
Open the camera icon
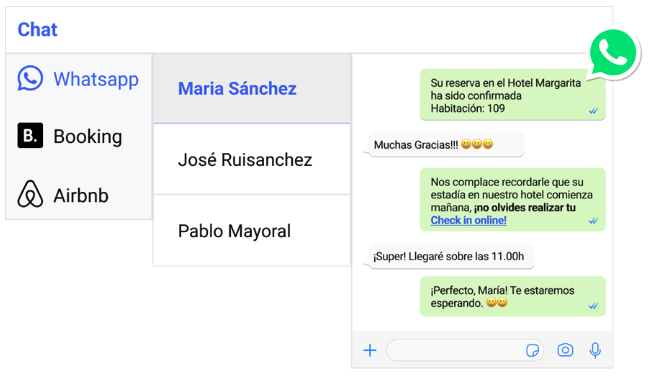click(565, 350)
